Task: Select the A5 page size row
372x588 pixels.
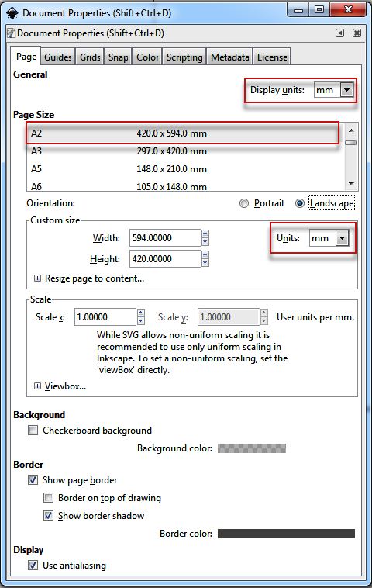Action: (x=185, y=169)
